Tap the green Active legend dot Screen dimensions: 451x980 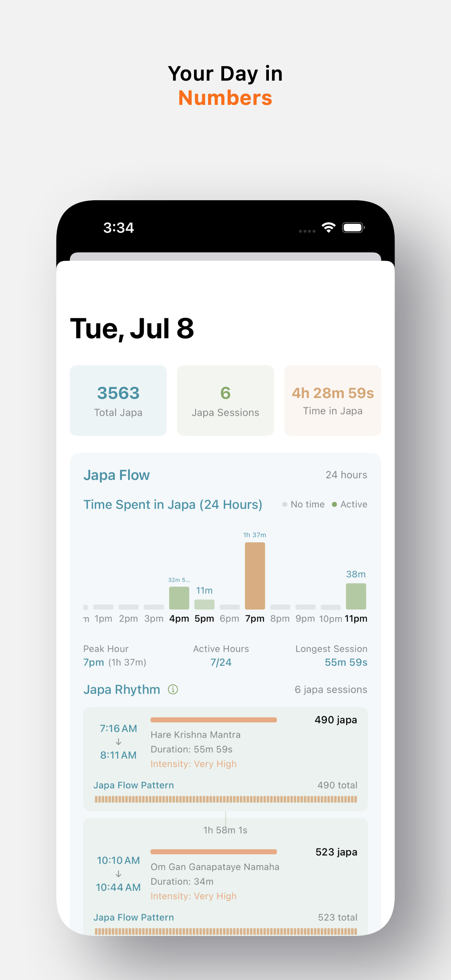334,504
